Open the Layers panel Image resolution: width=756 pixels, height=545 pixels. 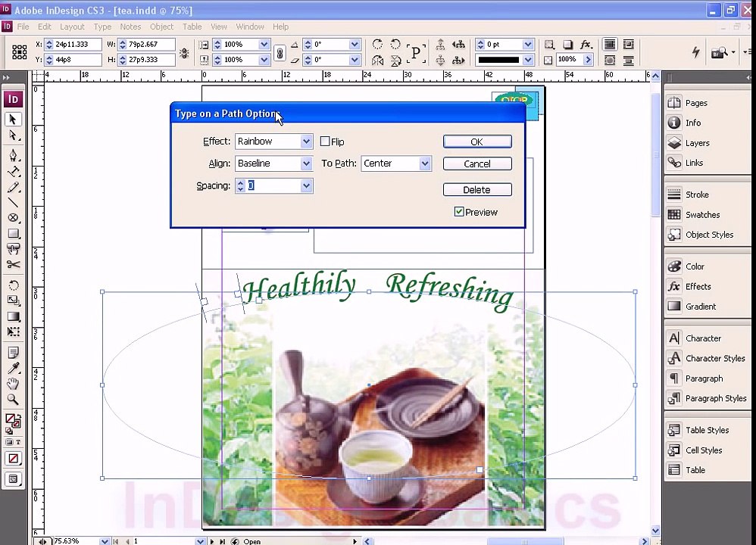[697, 142]
